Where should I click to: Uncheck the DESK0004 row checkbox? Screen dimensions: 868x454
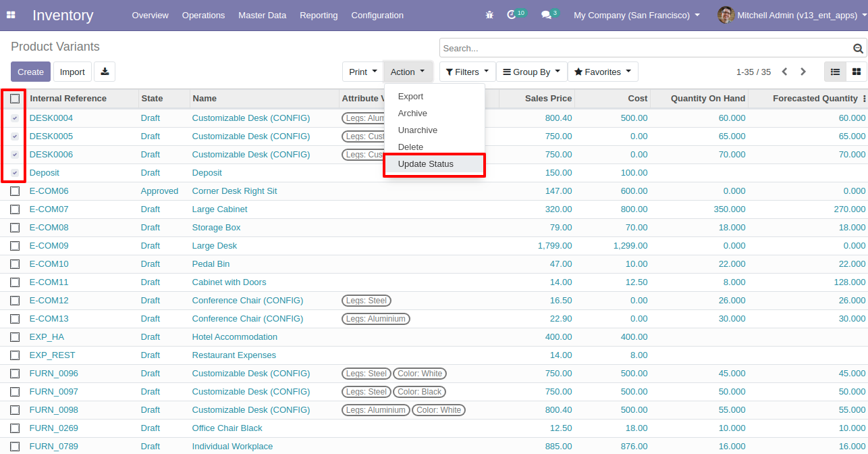click(x=15, y=118)
